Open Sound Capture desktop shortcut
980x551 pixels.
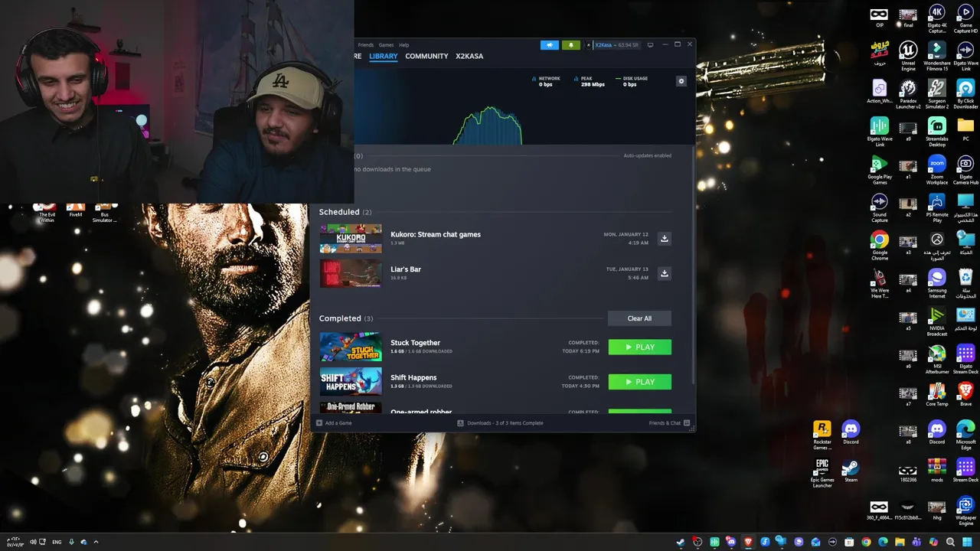point(880,208)
